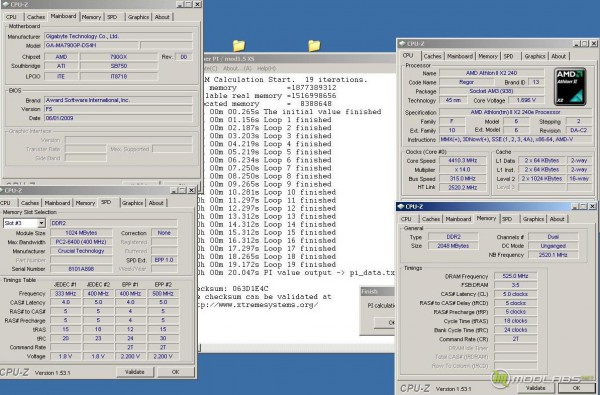600x395 pixels.
Task: Select Memory tab in Mainboard window
Action: tap(91, 17)
